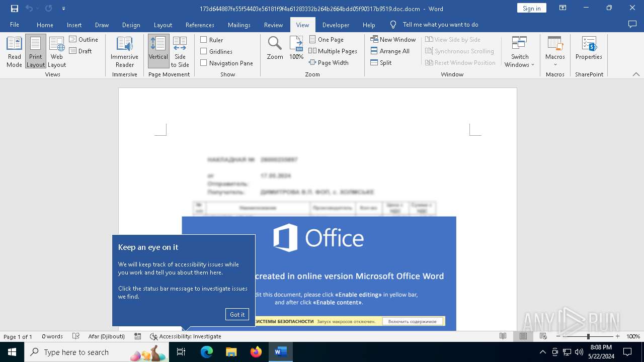Switch to the References tab
The width and height of the screenshot is (644, 362).
point(200,25)
